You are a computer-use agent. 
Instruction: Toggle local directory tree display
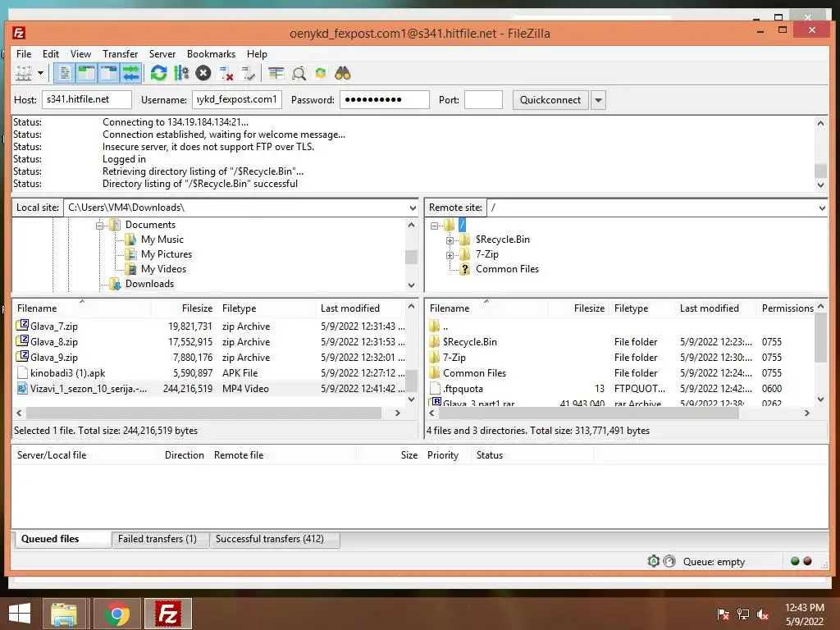86,73
